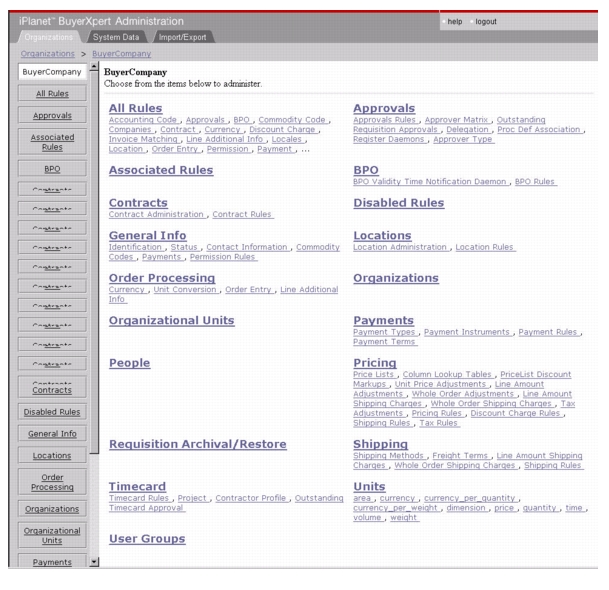Open the Timecard heading link
Screen dimensions: 609x590
tap(137, 486)
